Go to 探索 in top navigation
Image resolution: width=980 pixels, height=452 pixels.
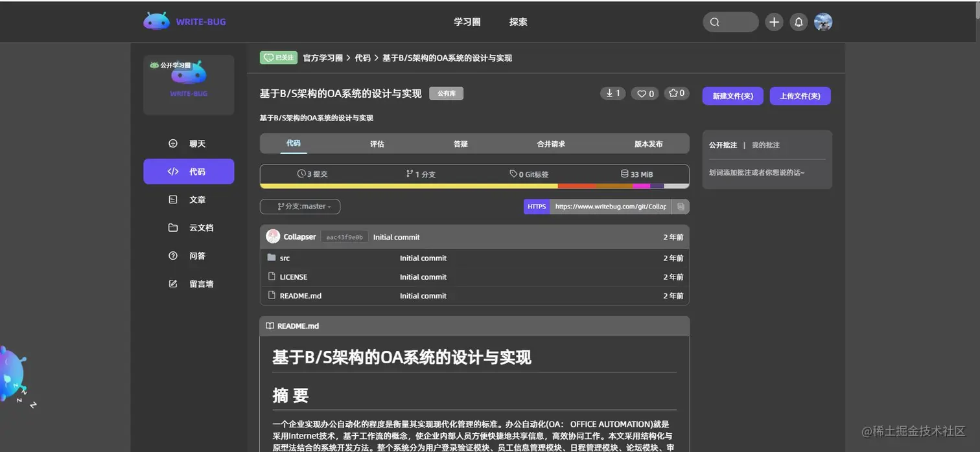[519, 22]
